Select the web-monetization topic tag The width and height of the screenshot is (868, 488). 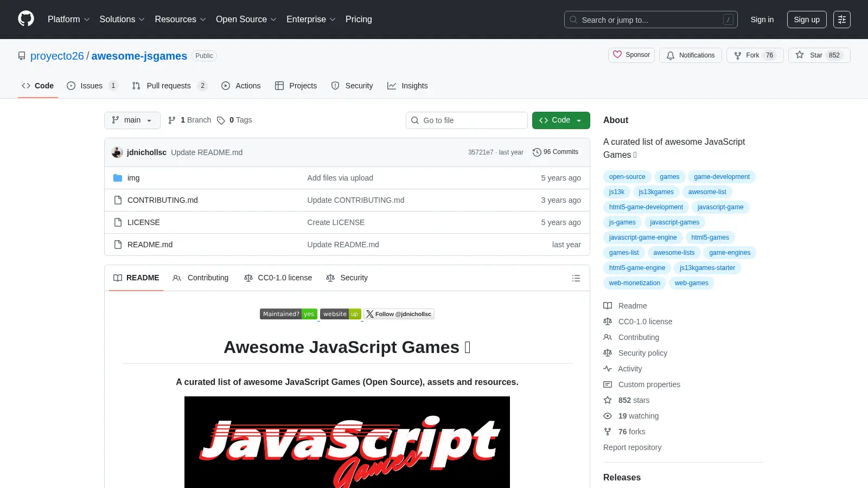[x=635, y=283]
